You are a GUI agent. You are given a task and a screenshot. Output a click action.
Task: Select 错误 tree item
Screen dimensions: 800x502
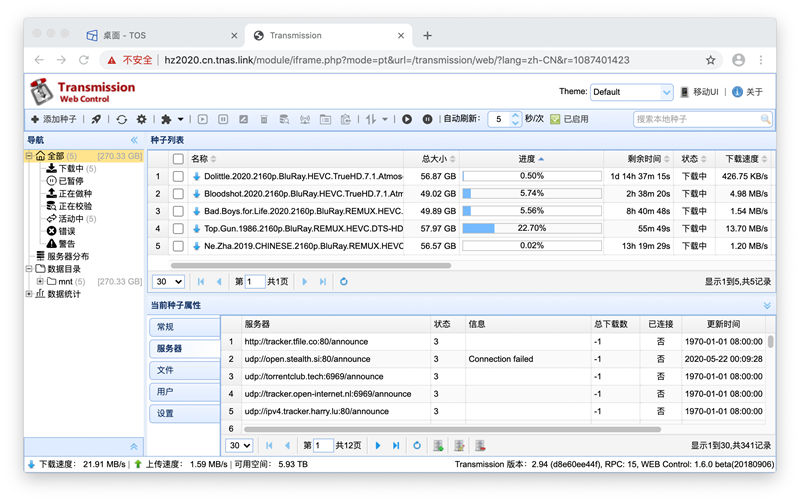click(x=61, y=231)
